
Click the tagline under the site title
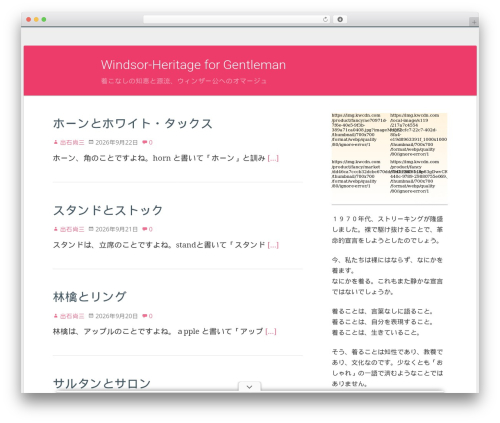coord(184,81)
